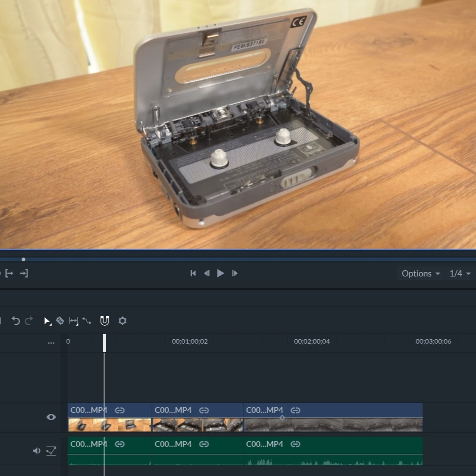Mute the audio track speaker icon
The height and width of the screenshot is (476, 476).
point(37,450)
